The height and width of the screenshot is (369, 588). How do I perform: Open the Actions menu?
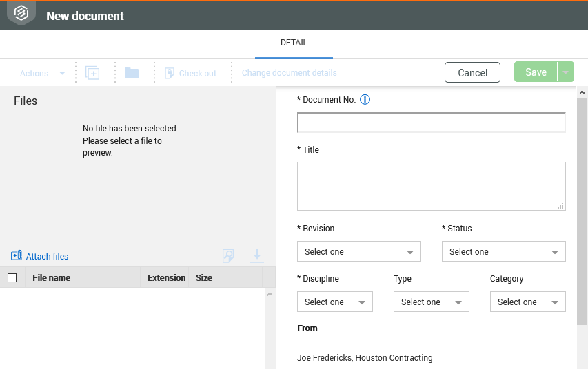pyautogui.click(x=42, y=73)
